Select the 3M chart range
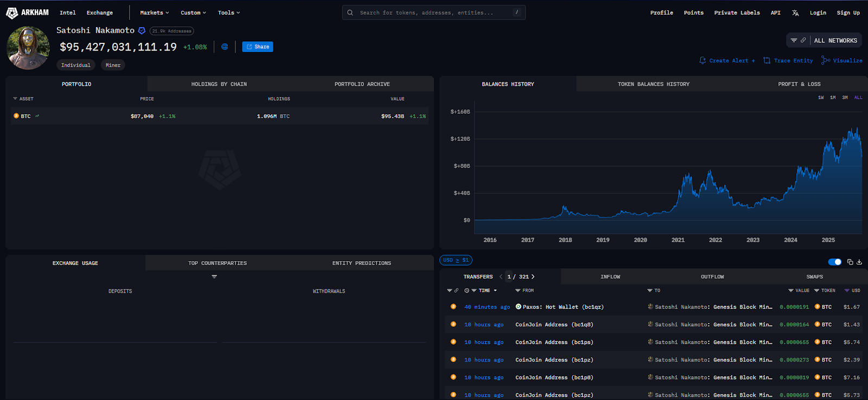The width and height of the screenshot is (868, 400). click(845, 98)
